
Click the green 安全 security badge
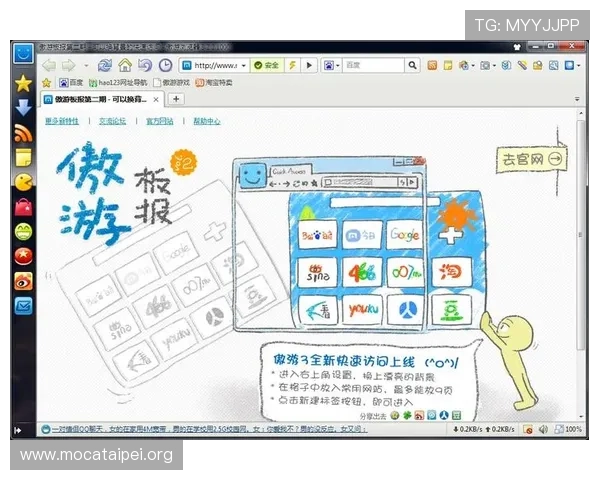267,65
